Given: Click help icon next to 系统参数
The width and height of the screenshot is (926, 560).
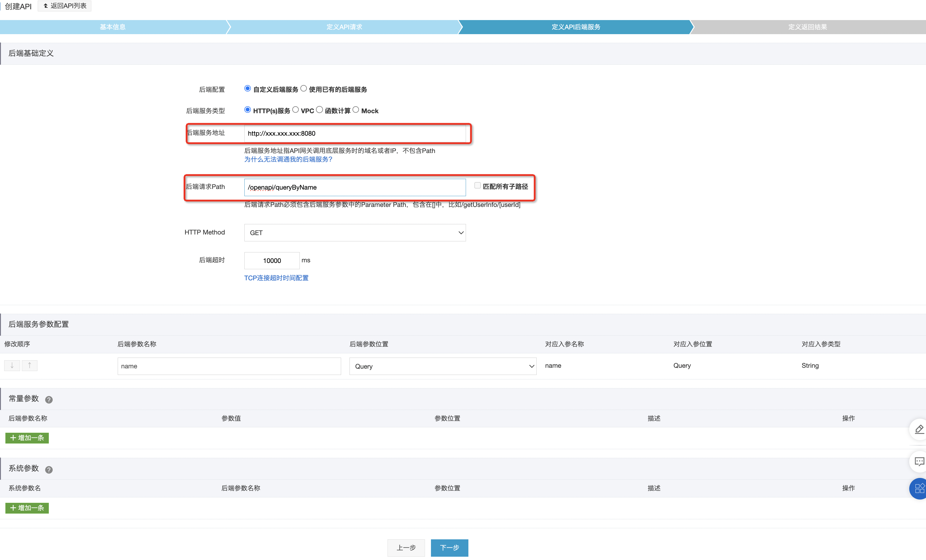Looking at the screenshot, I should coord(49,470).
